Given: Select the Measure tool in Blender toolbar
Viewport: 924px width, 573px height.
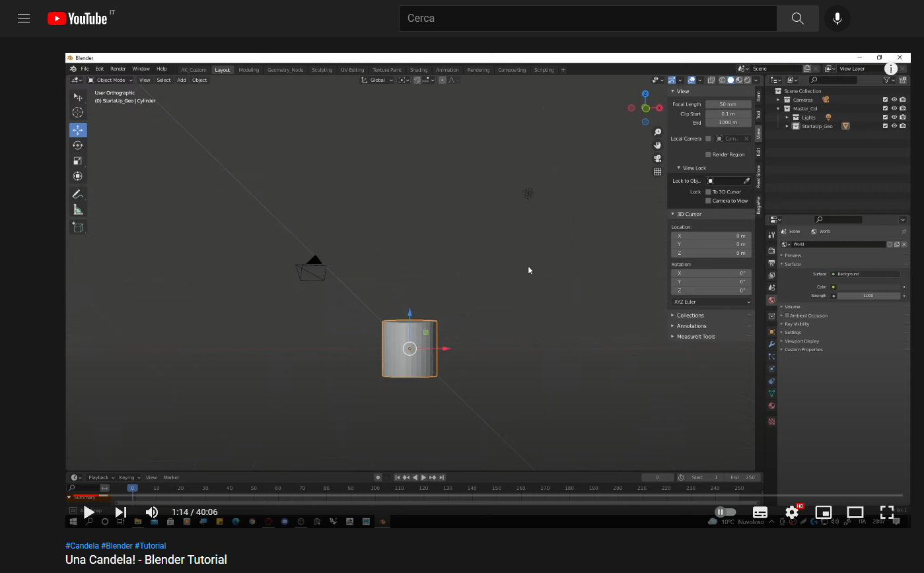Looking at the screenshot, I should pyautogui.click(x=78, y=209).
